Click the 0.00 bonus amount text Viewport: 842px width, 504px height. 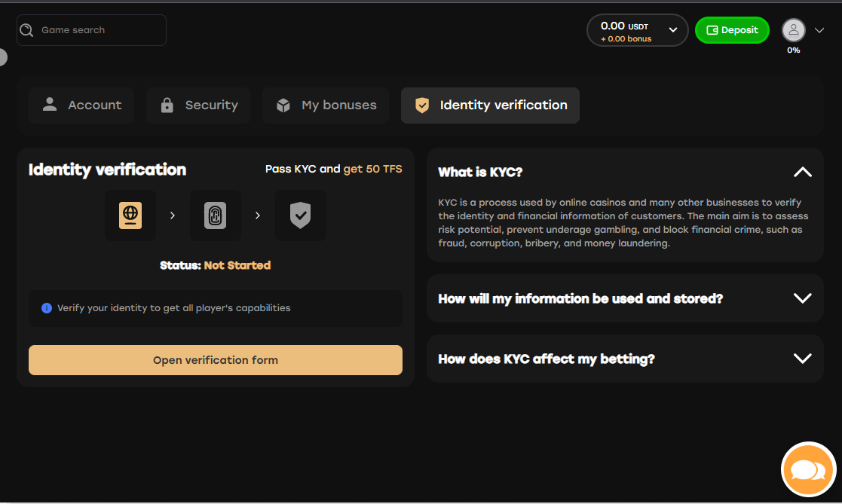[x=626, y=39]
